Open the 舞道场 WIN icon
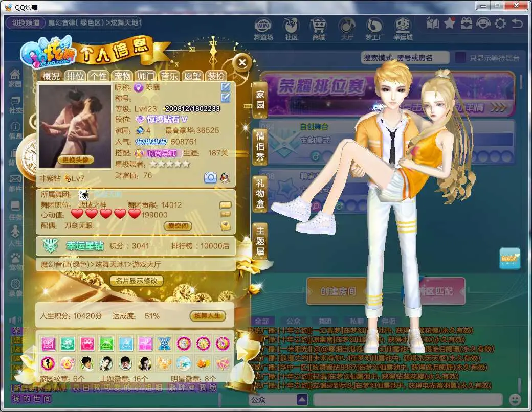Screen dimensions: 532x412 [x=263, y=29]
